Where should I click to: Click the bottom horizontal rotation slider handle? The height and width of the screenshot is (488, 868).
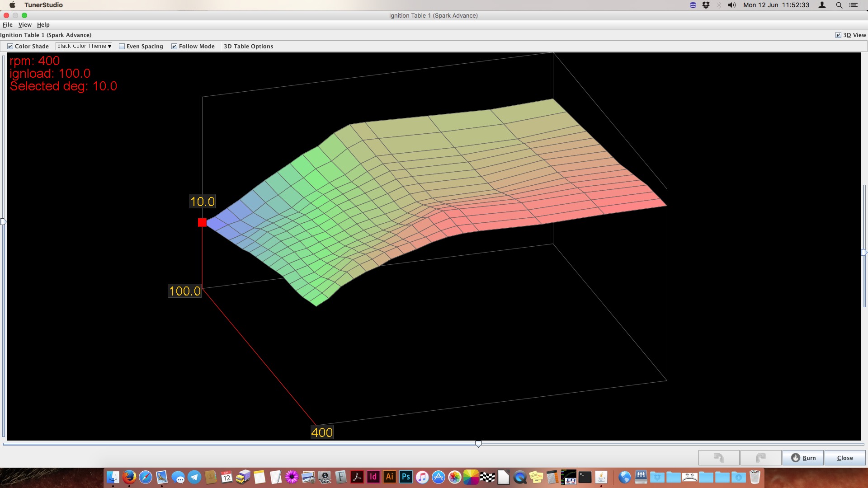(x=478, y=444)
